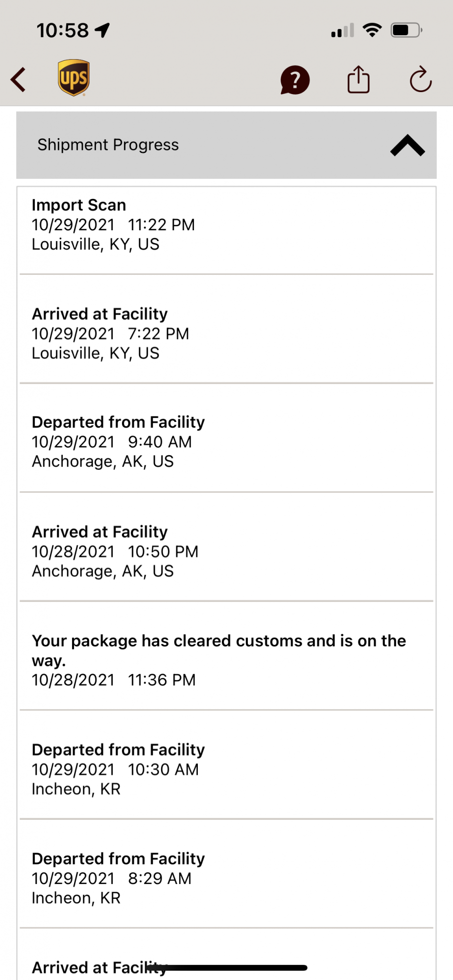The image size is (453, 980).
Task: Tap the 10:58 clock in status bar
Action: (x=63, y=30)
